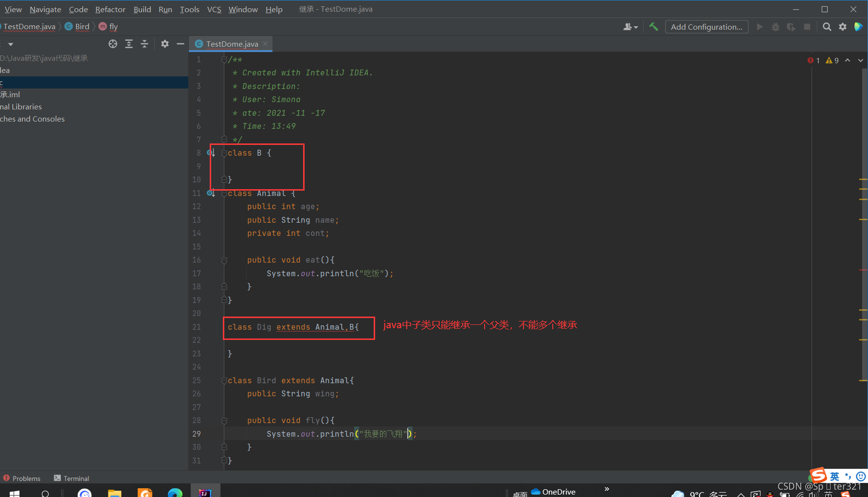The width and height of the screenshot is (868, 497).
Task: Click the Sogou input method S icon
Action: coord(818,476)
